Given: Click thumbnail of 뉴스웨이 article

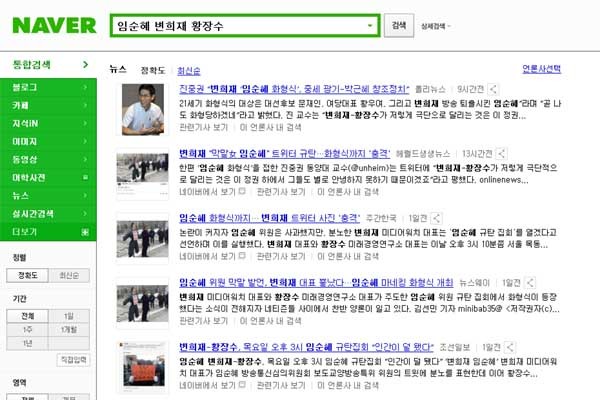Looking at the screenshot, I should [142, 303].
